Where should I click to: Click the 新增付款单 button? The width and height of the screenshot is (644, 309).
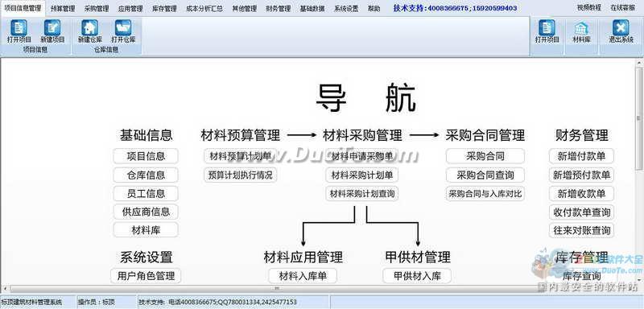(581, 156)
